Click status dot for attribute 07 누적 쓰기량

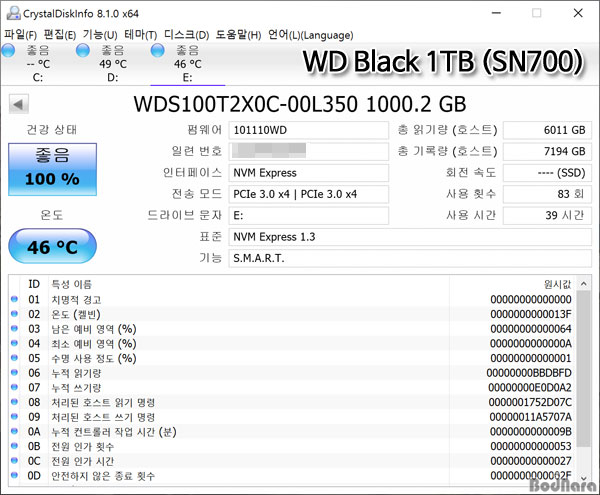click(x=15, y=387)
